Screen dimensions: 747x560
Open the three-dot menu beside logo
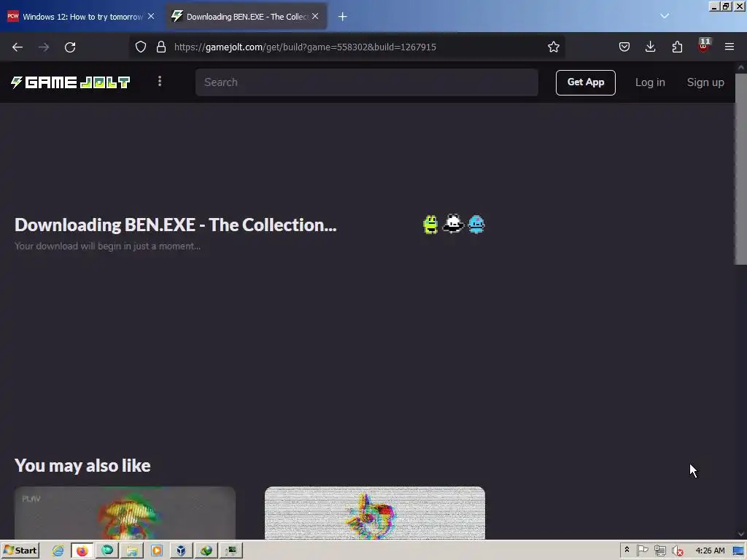pyautogui.click(x=160, y=82)
